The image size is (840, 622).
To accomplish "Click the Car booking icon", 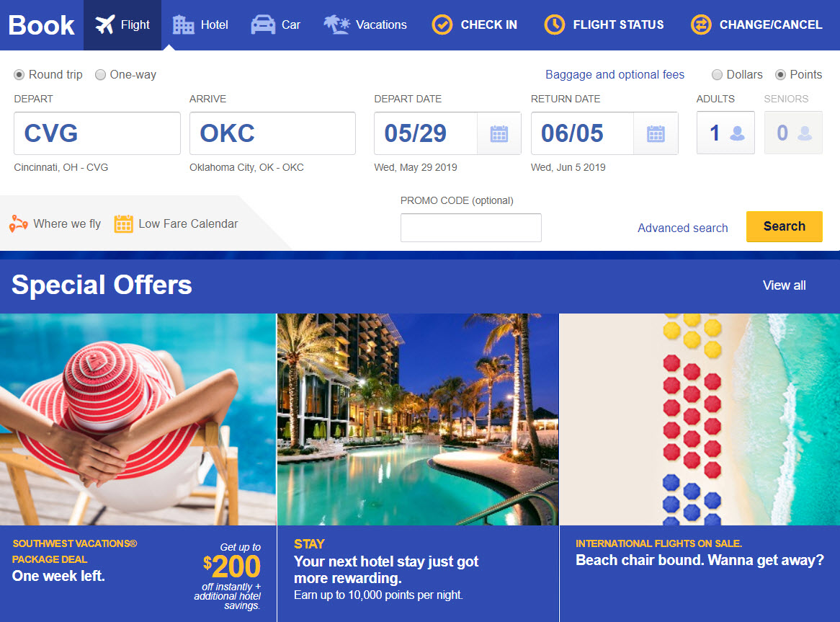I will point(263,25).
